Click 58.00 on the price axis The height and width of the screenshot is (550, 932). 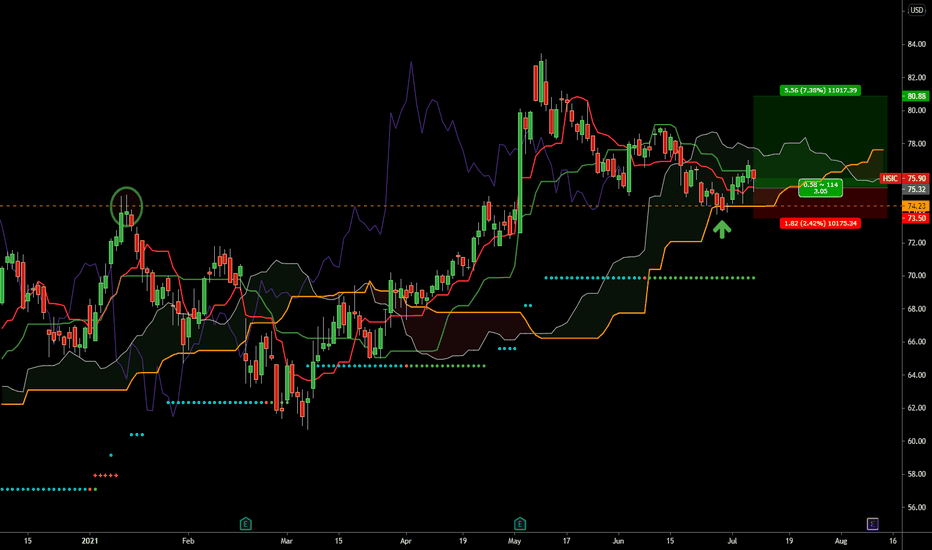[x=916, y=474]
